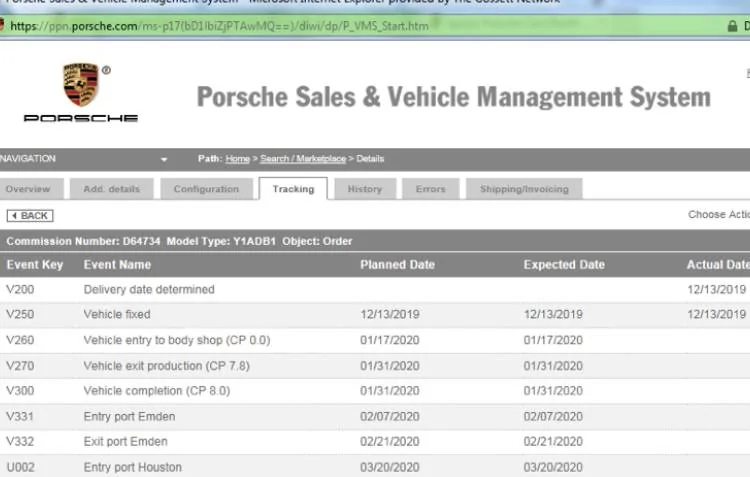
Task: Select the Tracking tab
Action: pyautogui.click(x=293, y=189)
